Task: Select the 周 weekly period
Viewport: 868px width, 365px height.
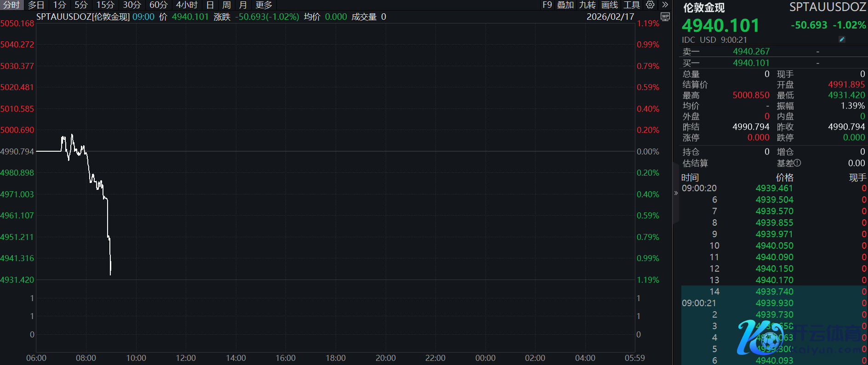Action: pyautogui.click(x=227, y=5)
